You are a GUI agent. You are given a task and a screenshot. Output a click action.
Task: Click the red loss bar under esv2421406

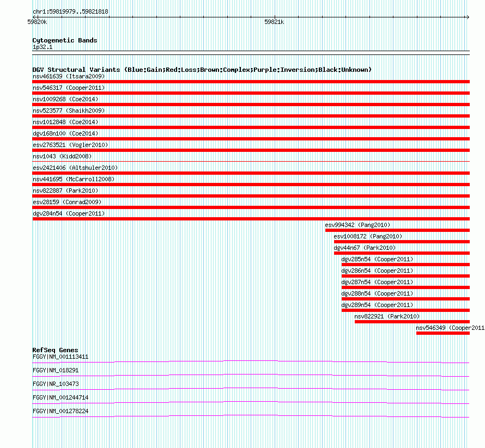251,173
